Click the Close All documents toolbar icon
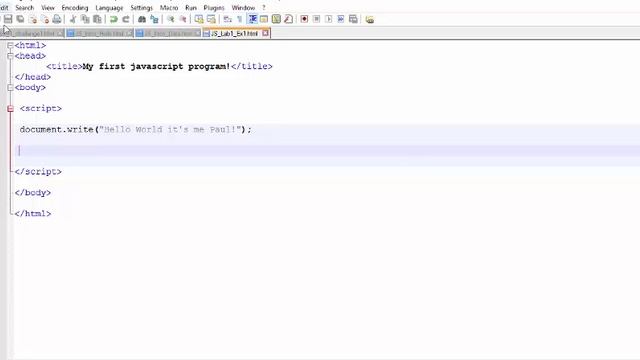The width and height of the screenshot is (640, 360). click(45, 19)
